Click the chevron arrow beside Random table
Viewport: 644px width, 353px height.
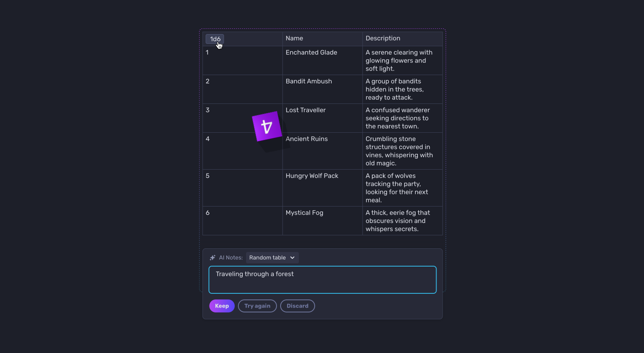pyautogui.click(x=292, y=258)
